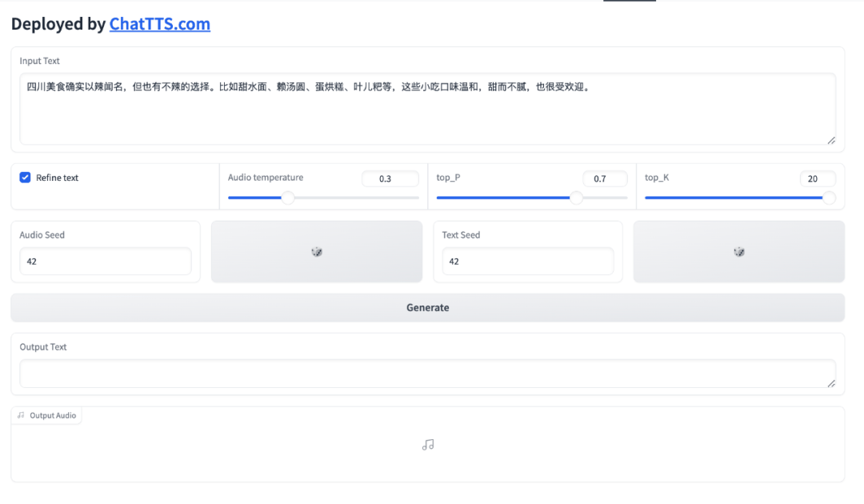
Task: Select the top_P value field showing 0.7
Action: pos(605,178)
